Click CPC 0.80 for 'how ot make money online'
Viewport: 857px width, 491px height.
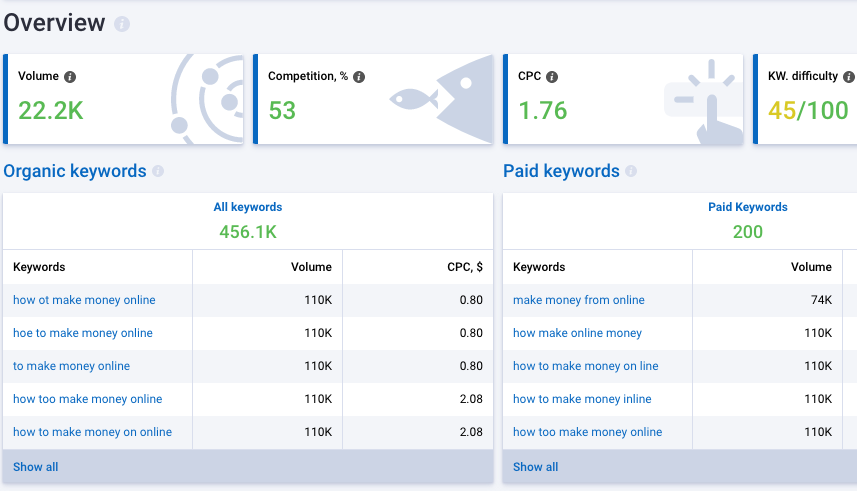[x=471, y=300]
